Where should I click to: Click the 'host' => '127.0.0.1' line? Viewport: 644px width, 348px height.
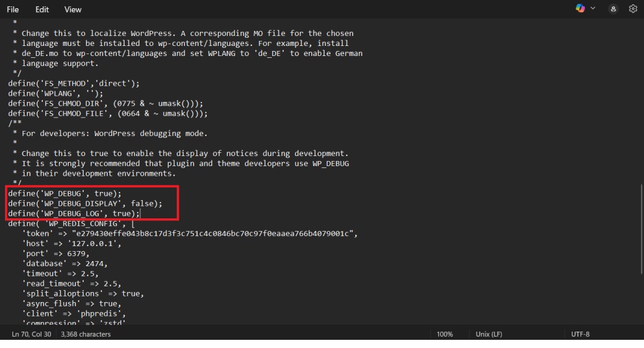point(72,244)
